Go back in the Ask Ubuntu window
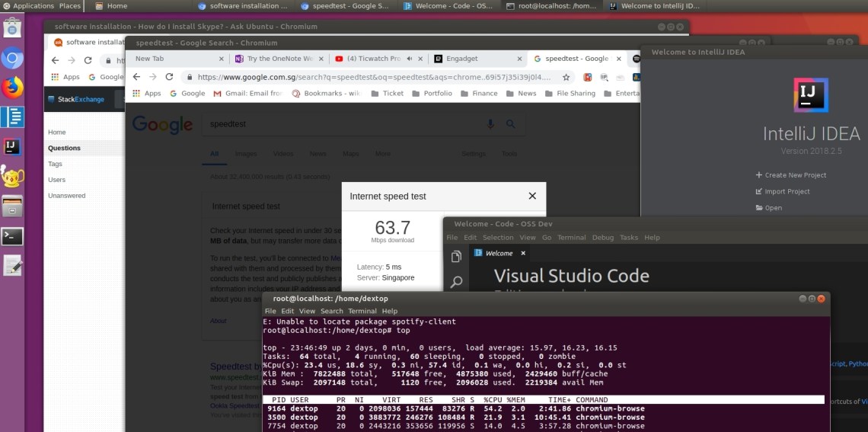The width and height of the screenshot is (868, 432). 55,61
